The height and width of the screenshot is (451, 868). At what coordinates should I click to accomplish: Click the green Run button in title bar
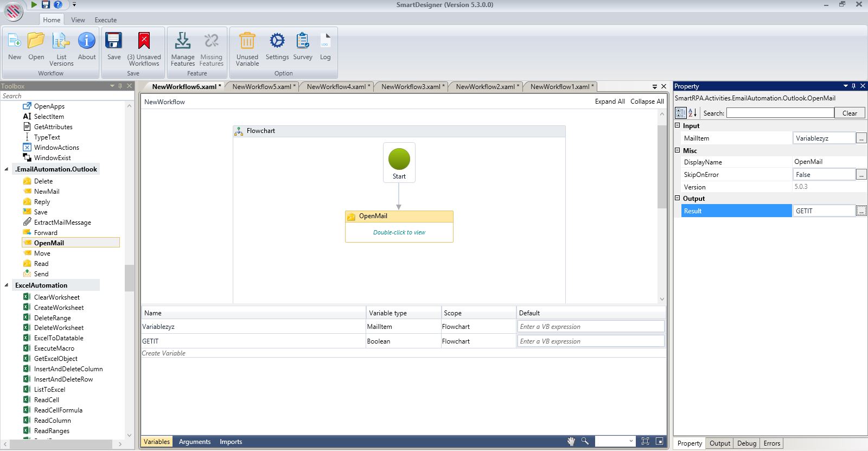(34, 4)
